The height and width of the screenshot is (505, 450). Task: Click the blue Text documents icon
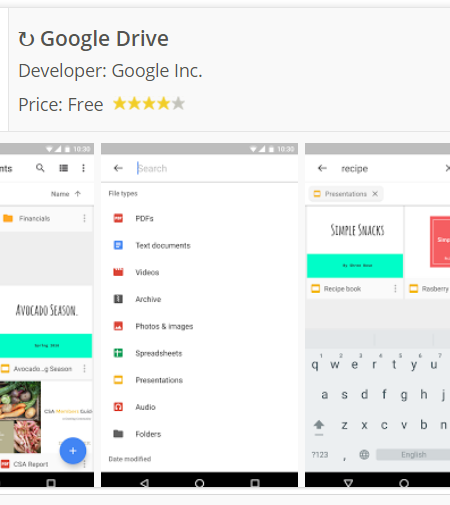(118, 245)
